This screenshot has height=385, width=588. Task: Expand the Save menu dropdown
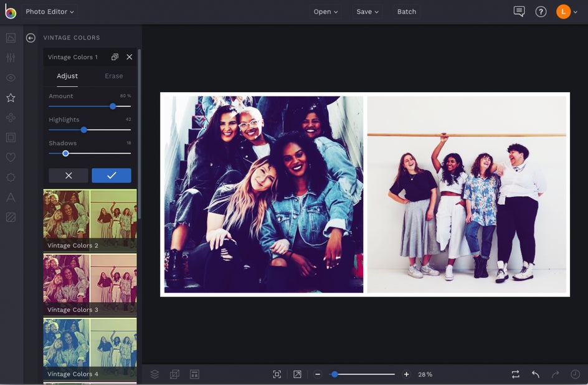tap(367, 12)
